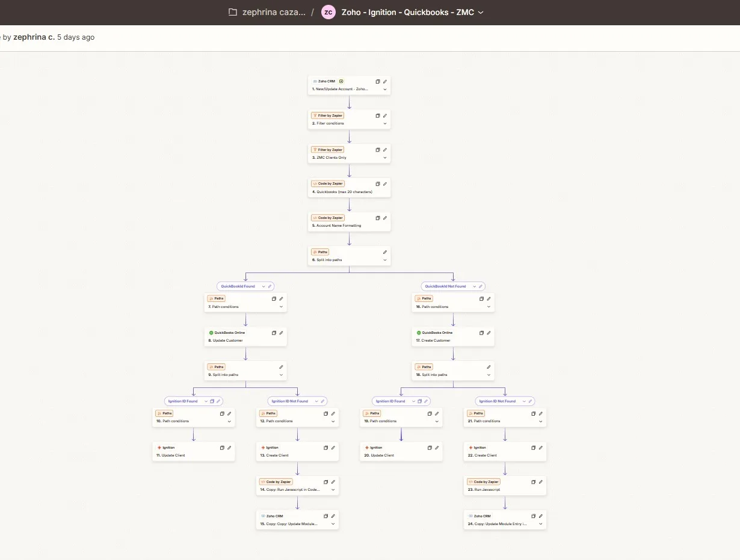
Task: Select the text "8. Update Customer"
Action: pyautogui.click(x=226, y=340)
